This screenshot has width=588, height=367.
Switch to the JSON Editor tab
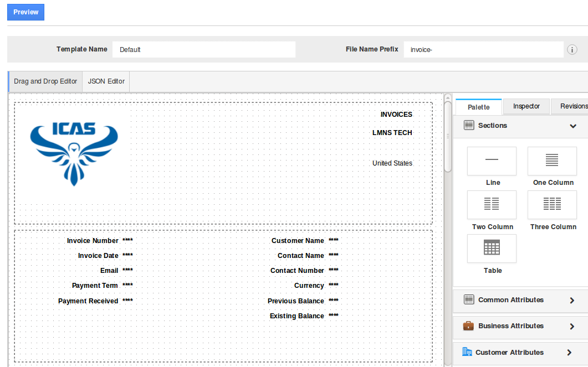click(105, 81)
